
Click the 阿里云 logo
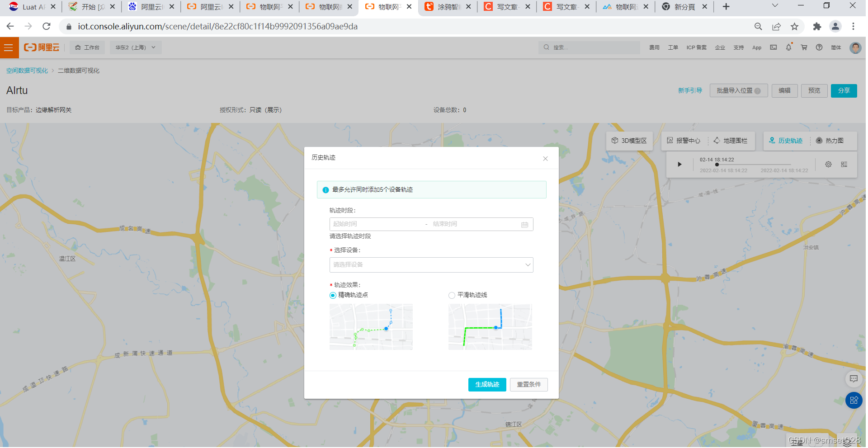[x=42, y=47]
